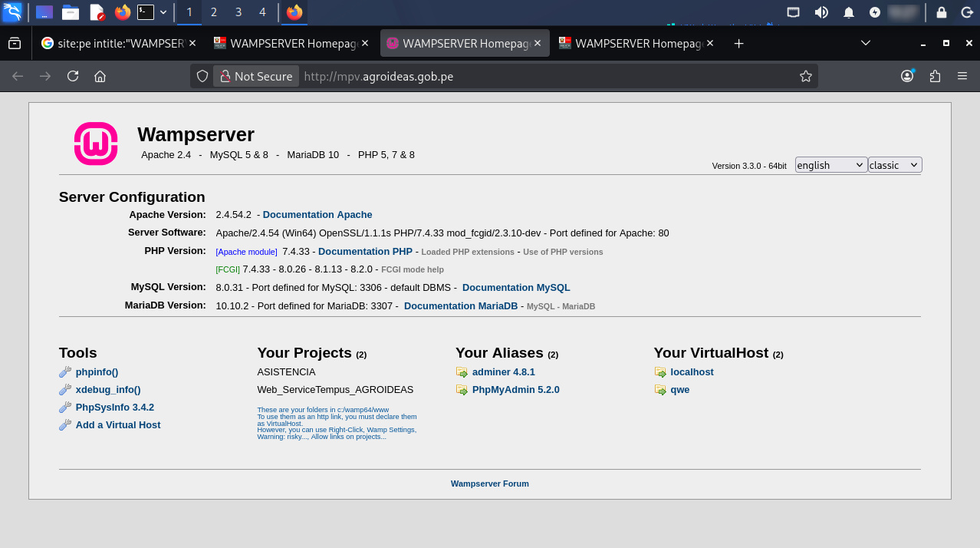Open a new tab with plus button
The image size is (980, 548).
click(739, 44)
